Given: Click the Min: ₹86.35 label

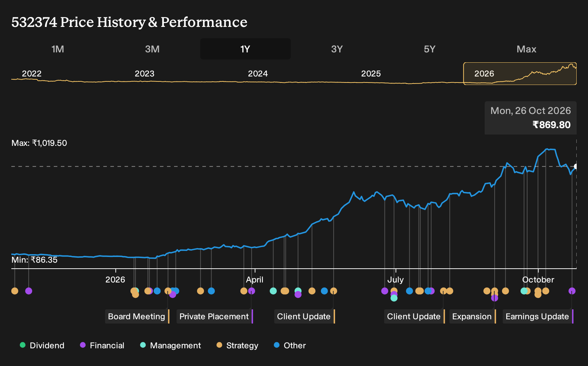Looking at the screenshot, I should tap(34, 260).
